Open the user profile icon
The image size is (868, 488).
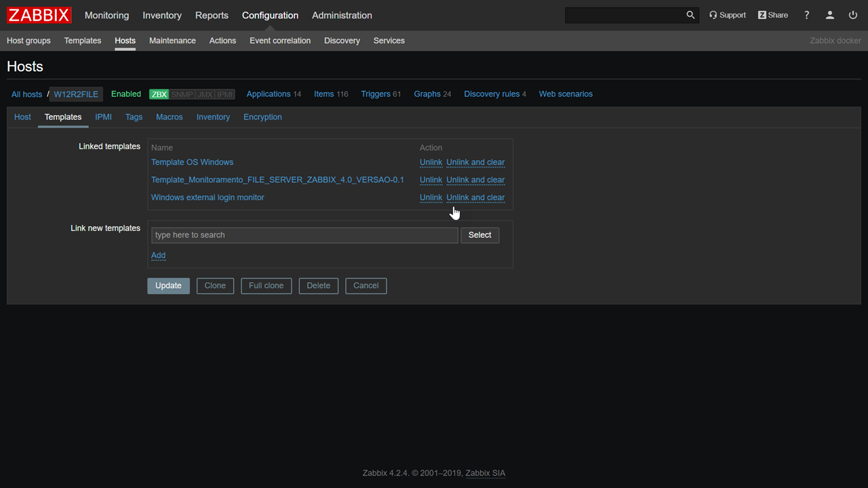829,15
